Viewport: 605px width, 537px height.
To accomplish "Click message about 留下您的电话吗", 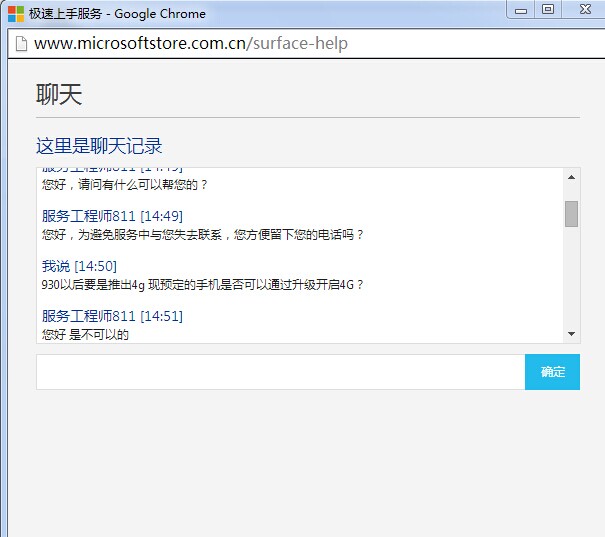I will coord(203,235).
